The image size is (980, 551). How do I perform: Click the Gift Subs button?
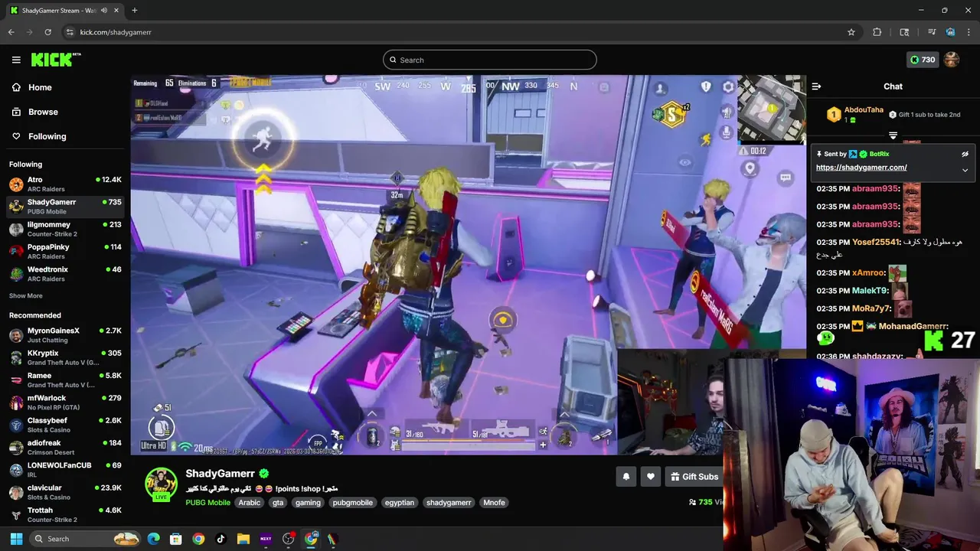(x=694, y=477)
